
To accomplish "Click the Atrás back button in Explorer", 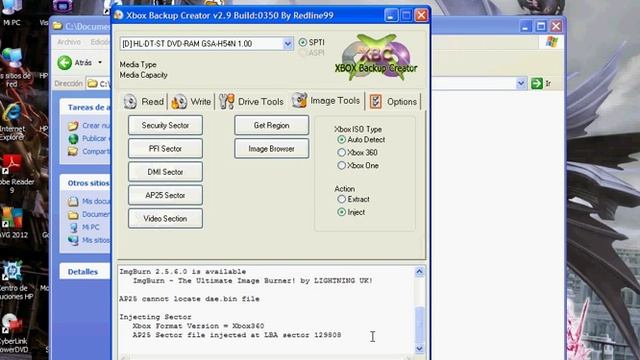I will click(75, 62).
